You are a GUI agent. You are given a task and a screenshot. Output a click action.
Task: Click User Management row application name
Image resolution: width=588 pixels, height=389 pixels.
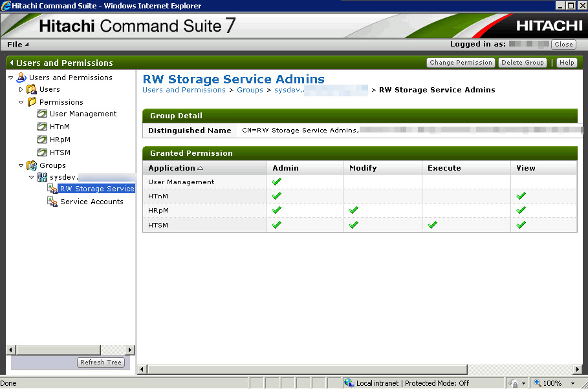[181, 182]
